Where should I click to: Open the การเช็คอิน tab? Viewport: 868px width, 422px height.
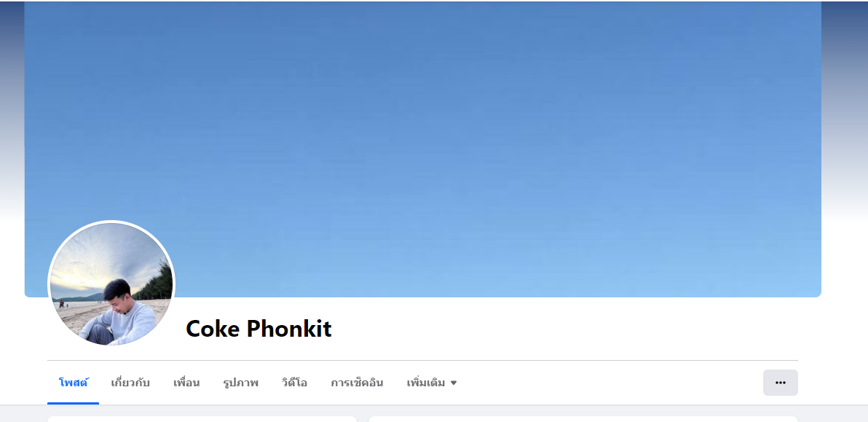click(357, 383)
